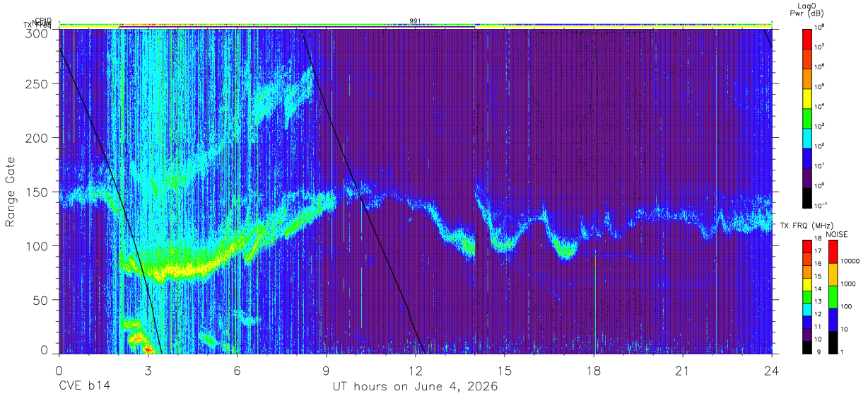Click the x-axis tick label '3'

148,371
